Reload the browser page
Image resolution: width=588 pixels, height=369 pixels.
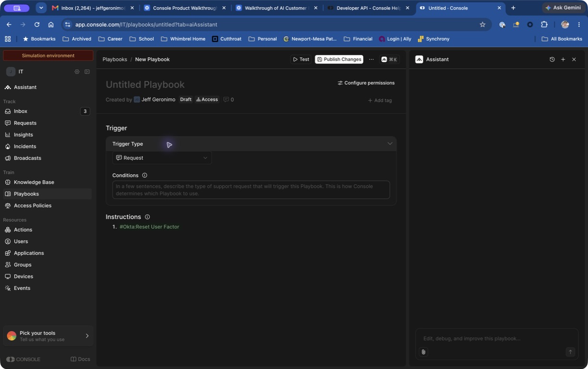37,25
